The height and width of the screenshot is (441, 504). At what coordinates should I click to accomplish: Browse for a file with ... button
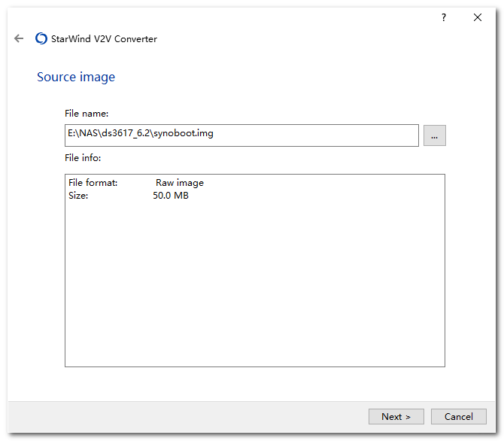(434, 135)
